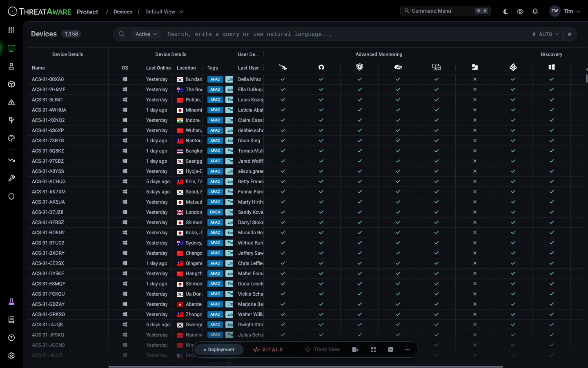Open the warning triangle alerts icon
The width and height of the screenshot is (588, 368).
tap(11, 102)
